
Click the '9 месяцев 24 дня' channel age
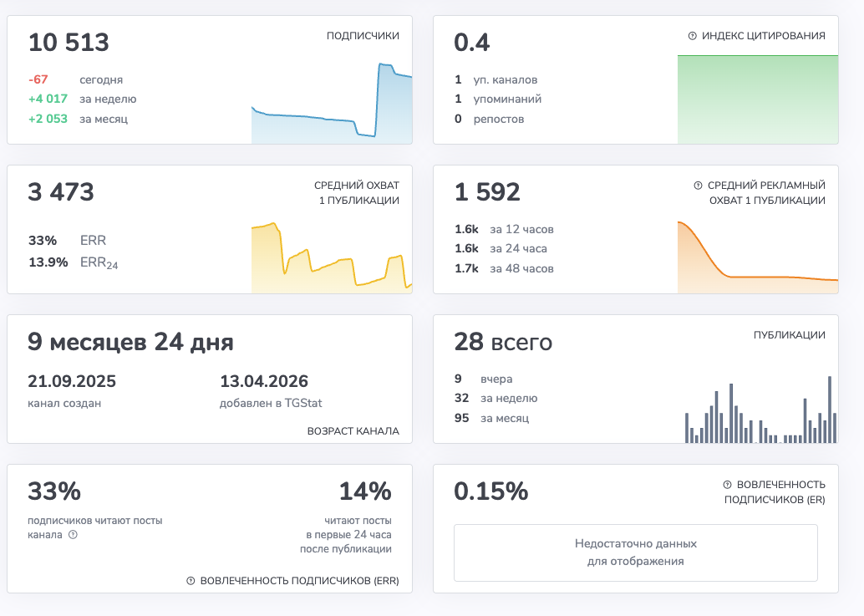click(130, 342)
